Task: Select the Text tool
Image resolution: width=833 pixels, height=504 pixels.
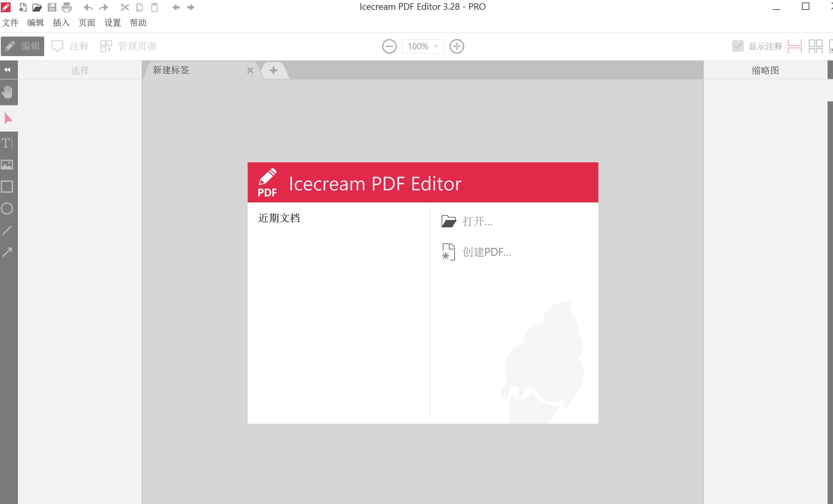Action: click(x=7, y=143)
